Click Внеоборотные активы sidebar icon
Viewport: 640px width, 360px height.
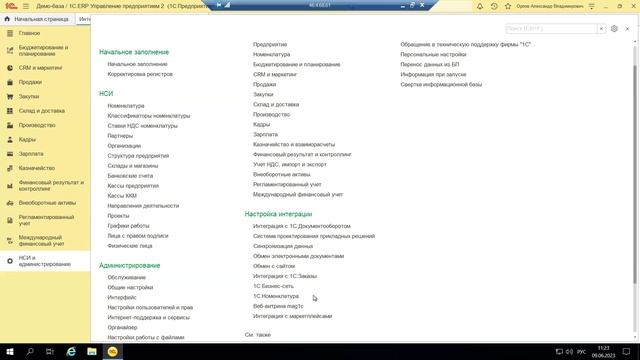10,203
